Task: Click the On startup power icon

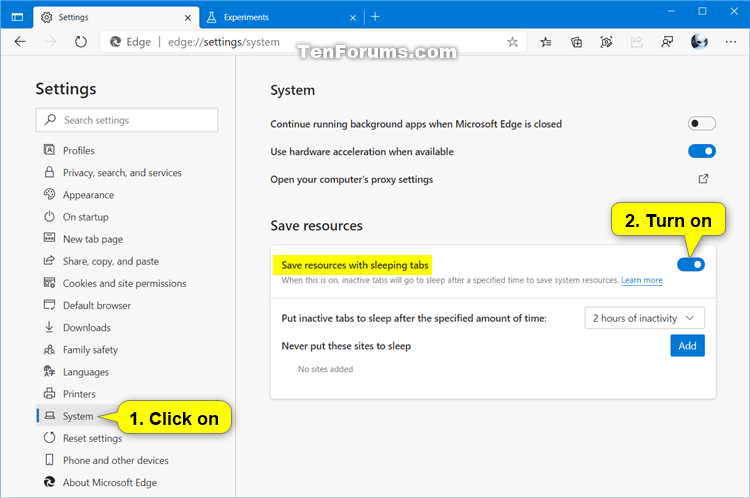Action: pos(49,216)
